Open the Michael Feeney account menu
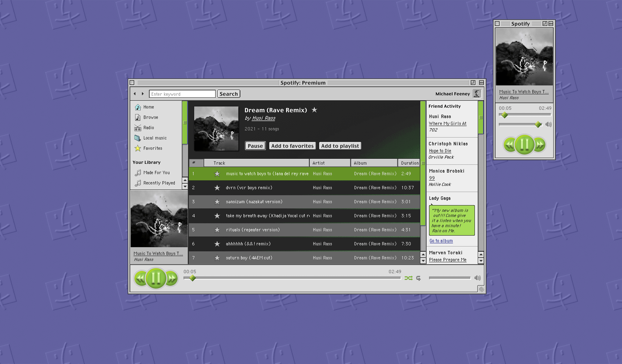Screen dimensions: 622x364 pos(453,94)
